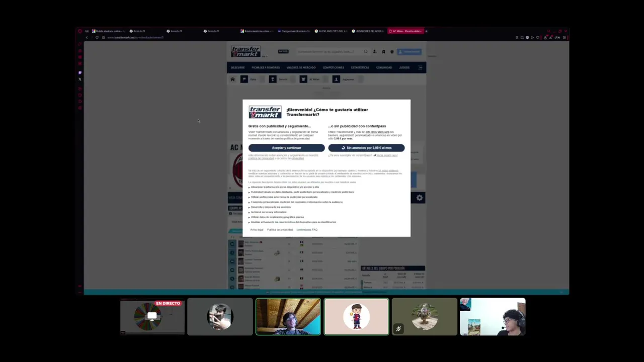Open the Inicia sesión aquí link
This screenshot has width=644, height=362.
(x=387, y=155)
